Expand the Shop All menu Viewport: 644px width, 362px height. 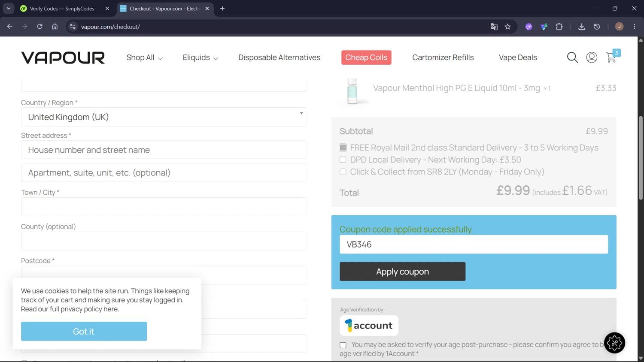pos(145,57)
